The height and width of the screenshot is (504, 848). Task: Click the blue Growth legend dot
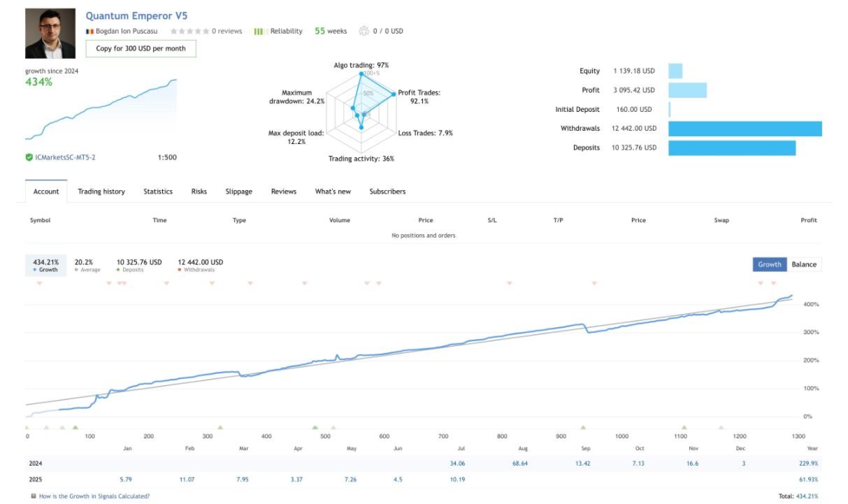[35, 270]
